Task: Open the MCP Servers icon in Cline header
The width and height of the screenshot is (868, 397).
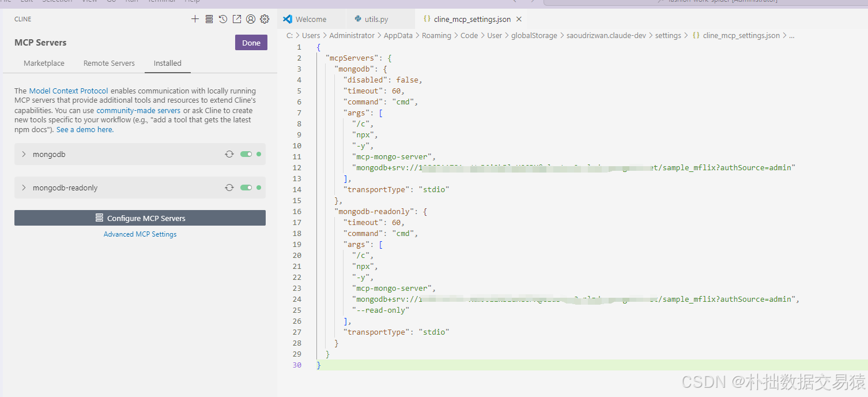Action: pyautogui.click(x=209, y=19)
